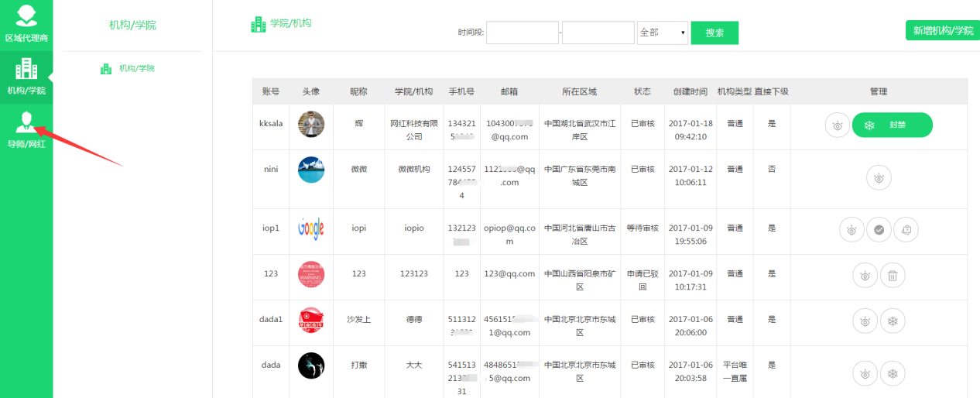Viewport: 980px width, 398px height.
Task: Open the 全部 status dropdown
Action: click(x=663, y=33)
